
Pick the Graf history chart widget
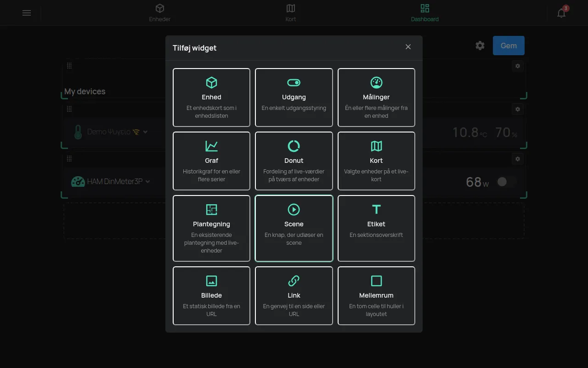[x=211, y=161]
